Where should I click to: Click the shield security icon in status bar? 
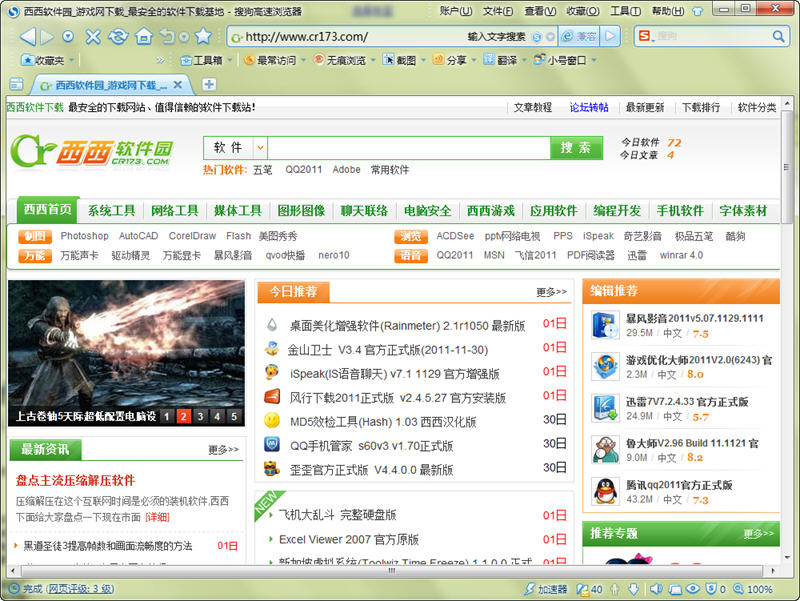pos(711,589)
